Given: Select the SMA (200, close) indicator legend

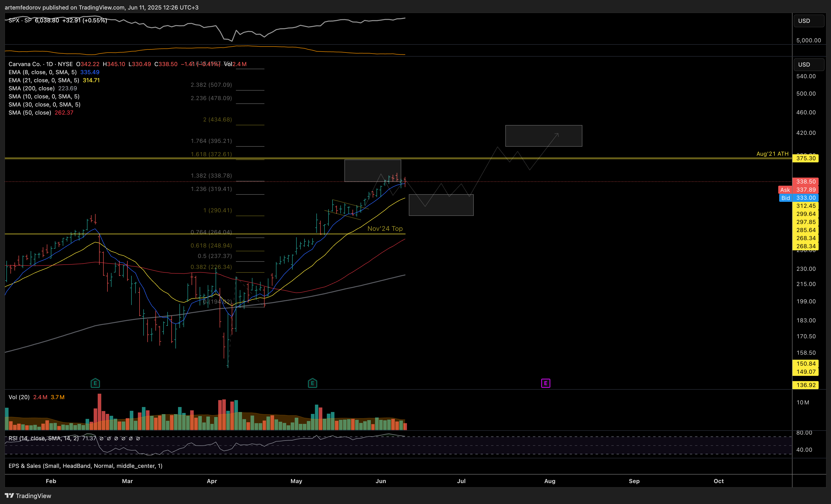Looking at the screenshot, I should pyautogui.click(x=31, y=88).
